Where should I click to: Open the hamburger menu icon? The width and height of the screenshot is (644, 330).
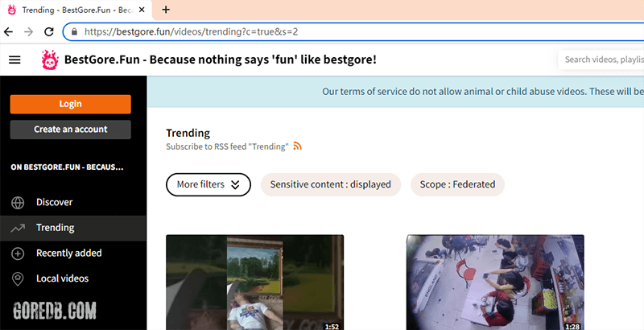[14, 60]
